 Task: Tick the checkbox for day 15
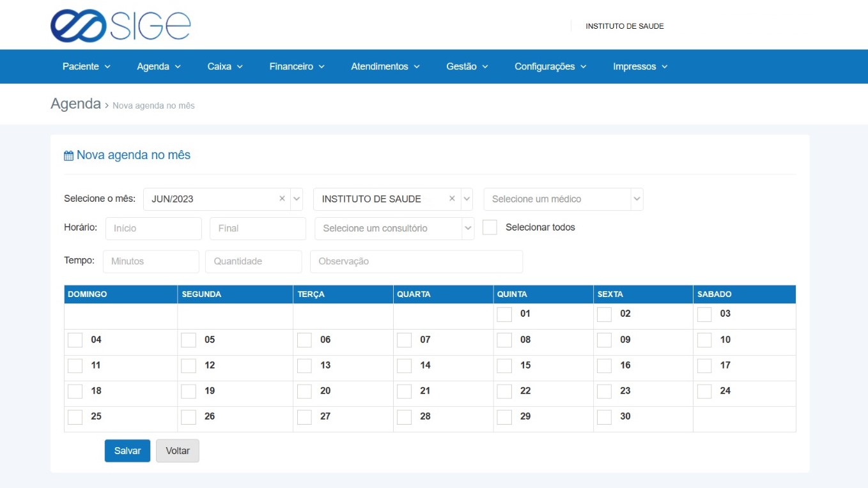click(x=504, y=366)
